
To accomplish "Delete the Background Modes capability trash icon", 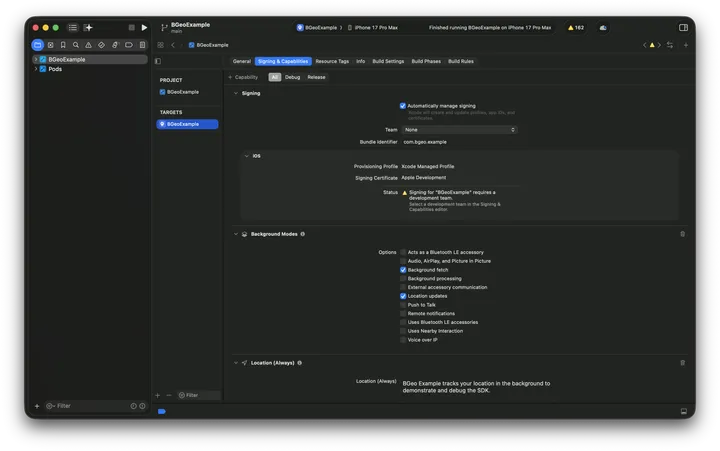I will (x=682, y=234).
